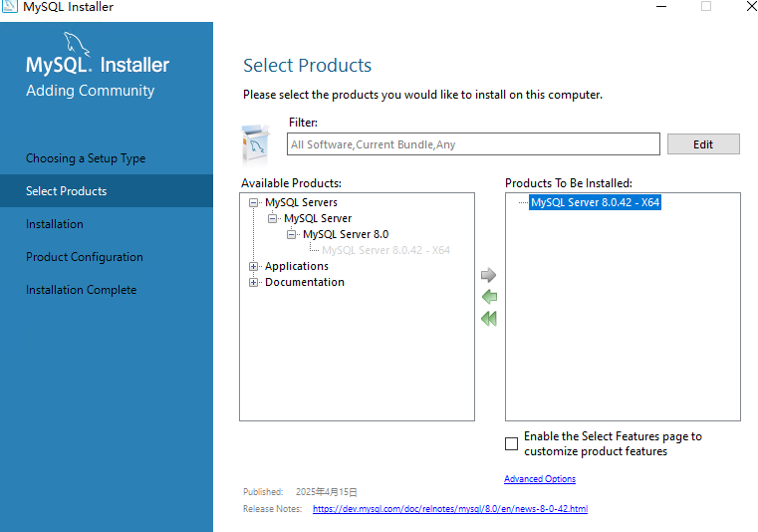Image resolution: width=758 pixels, height=532 pixels.
Task: Expand the Applications tree node
Action: (253, 266)
